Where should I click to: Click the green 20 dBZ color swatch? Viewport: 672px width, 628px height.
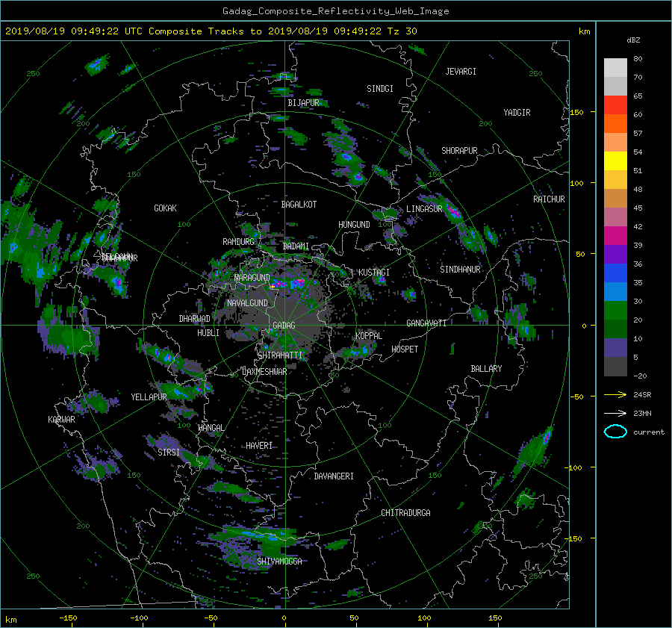[x=615, y=311]
